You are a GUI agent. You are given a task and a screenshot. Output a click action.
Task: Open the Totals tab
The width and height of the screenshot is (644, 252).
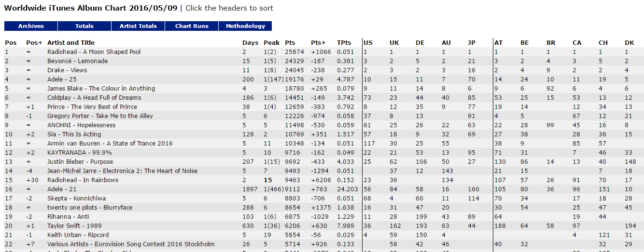[x=84, y=26]
